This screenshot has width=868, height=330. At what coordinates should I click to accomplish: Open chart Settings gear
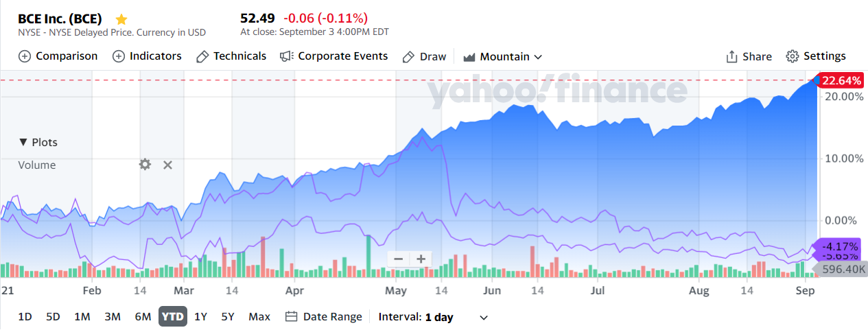815,56
